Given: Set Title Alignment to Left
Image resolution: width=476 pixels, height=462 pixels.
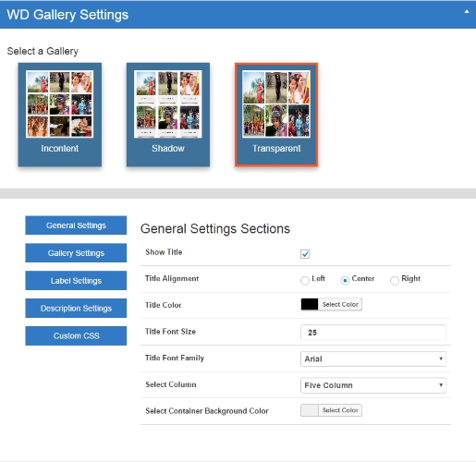Looking at the screenshot, I should 305,281.
